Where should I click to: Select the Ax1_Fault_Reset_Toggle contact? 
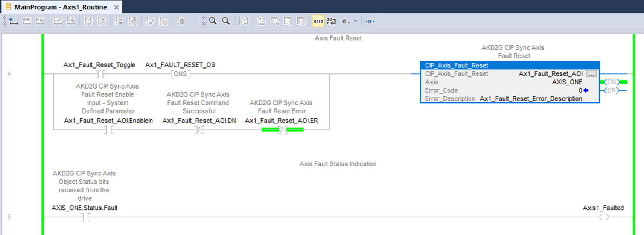pyautogui.click(x=100, y=74)
